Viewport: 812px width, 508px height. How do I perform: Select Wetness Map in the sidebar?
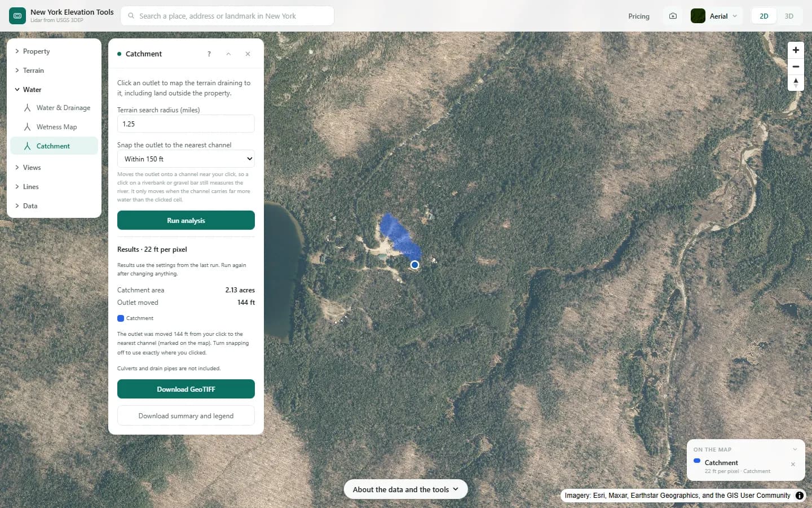click(x=54, y=127)
